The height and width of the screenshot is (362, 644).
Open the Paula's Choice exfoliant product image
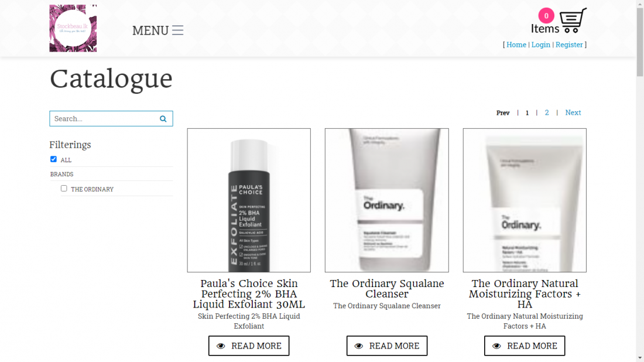[249, 200]
